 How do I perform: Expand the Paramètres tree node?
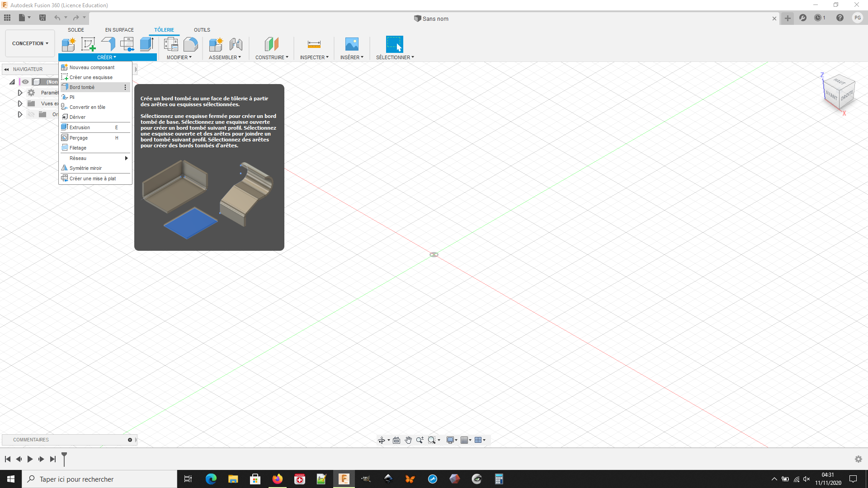click(20, 93)
